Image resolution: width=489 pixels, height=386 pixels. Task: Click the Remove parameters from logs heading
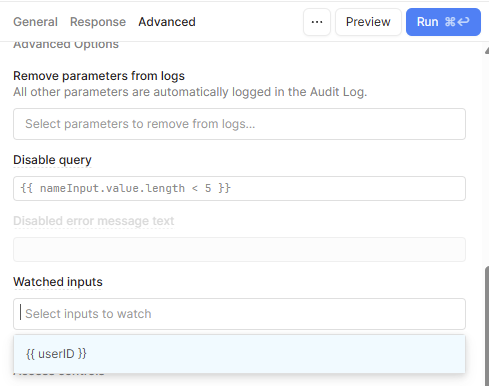[99, 76]
